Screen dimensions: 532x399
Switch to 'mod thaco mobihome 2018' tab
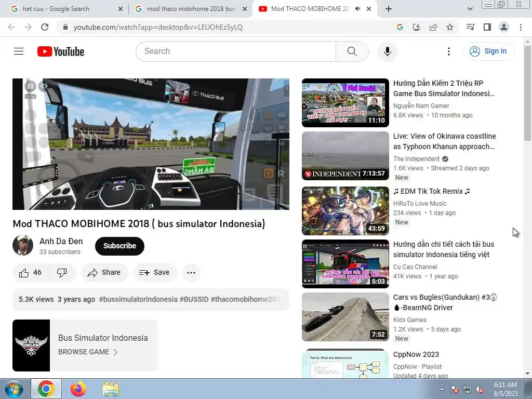(191, 9)
